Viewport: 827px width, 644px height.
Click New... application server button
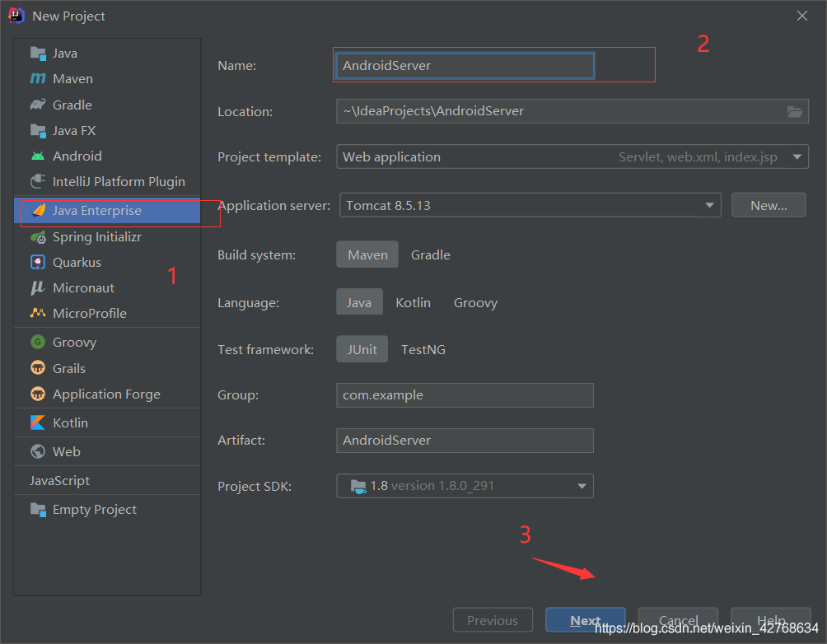[x=769, y=205]
